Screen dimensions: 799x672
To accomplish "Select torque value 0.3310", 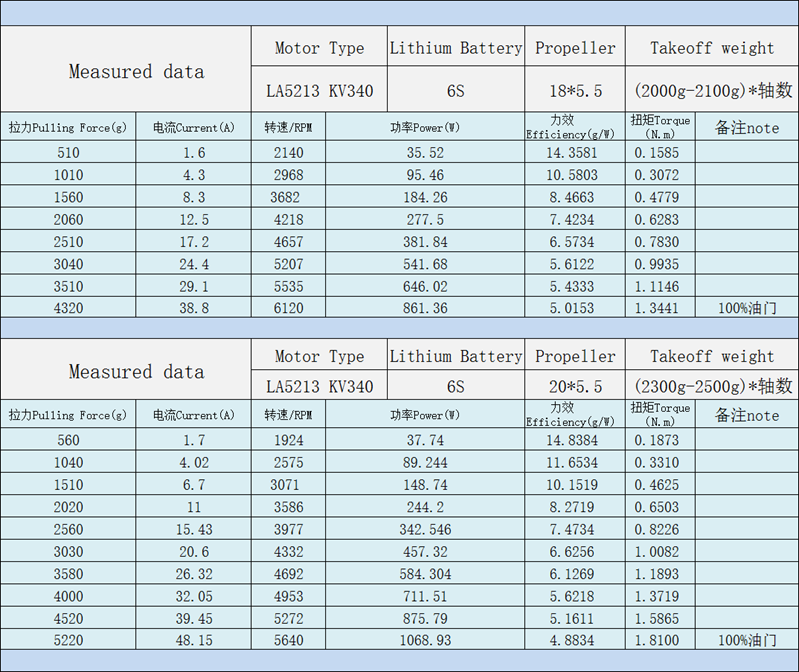I will 660,462.
